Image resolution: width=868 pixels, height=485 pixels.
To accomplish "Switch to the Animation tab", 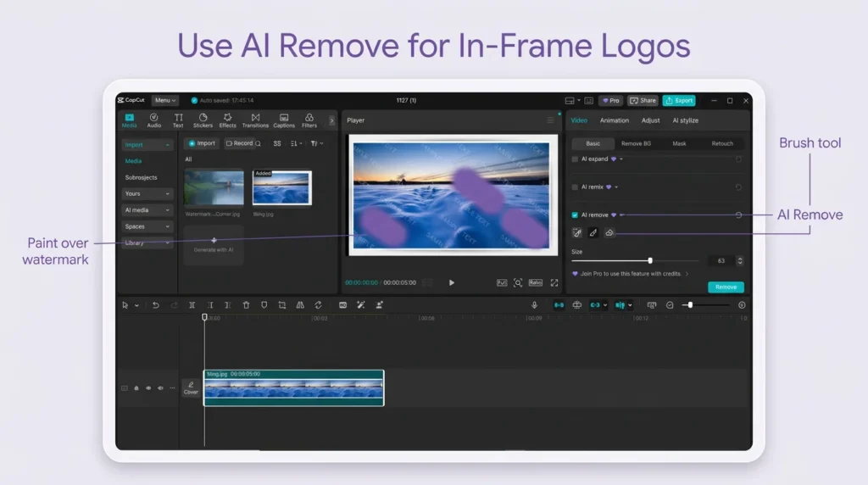I will coord(615,120).
